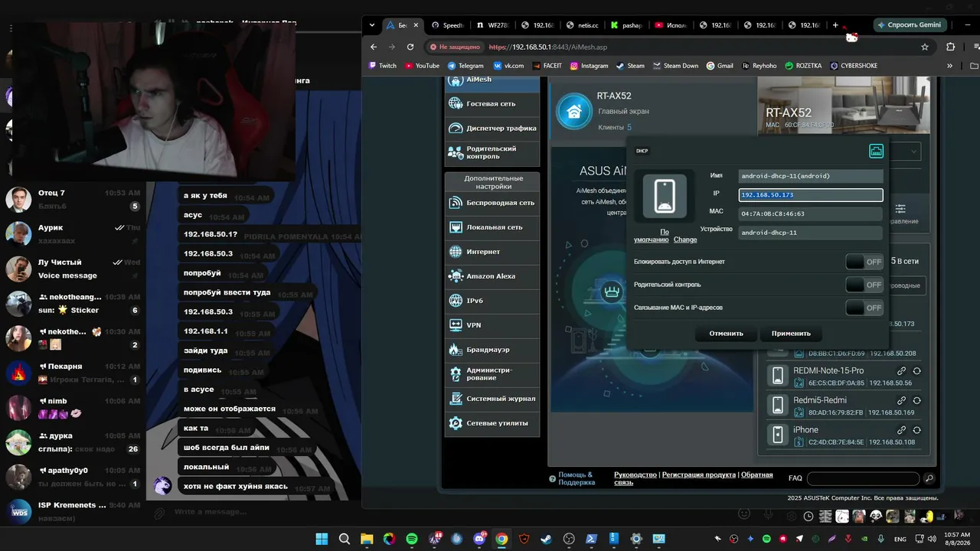This screenshot has height=551, width=980.
Task: Open LAN (Локальная сеть) settings
Action: tap(492, 227)
